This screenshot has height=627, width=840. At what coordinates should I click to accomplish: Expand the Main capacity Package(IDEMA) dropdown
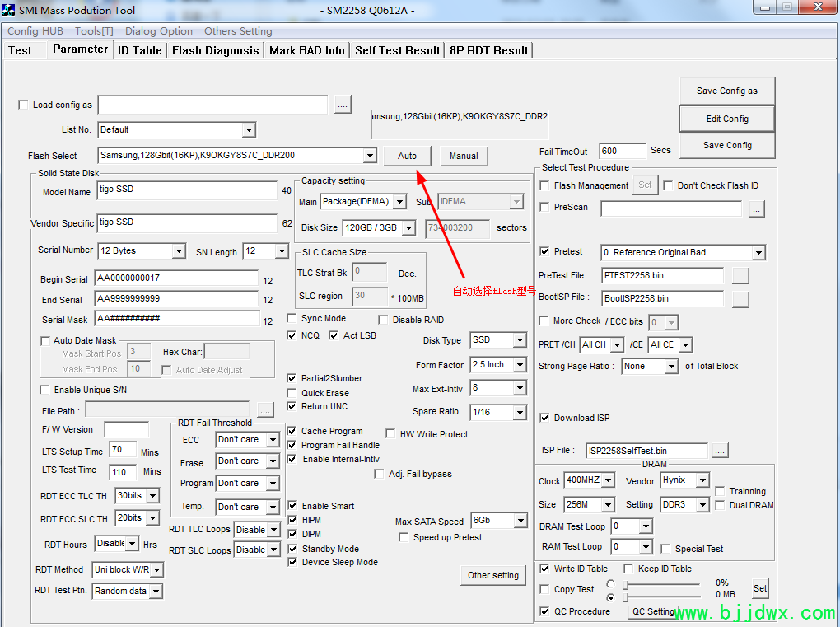coord(399,202)
